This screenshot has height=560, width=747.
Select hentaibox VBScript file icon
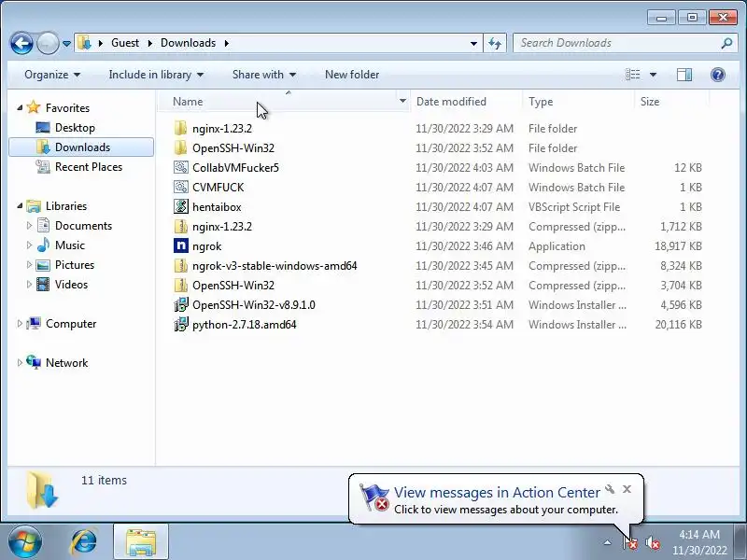click(x=181, y=206)
